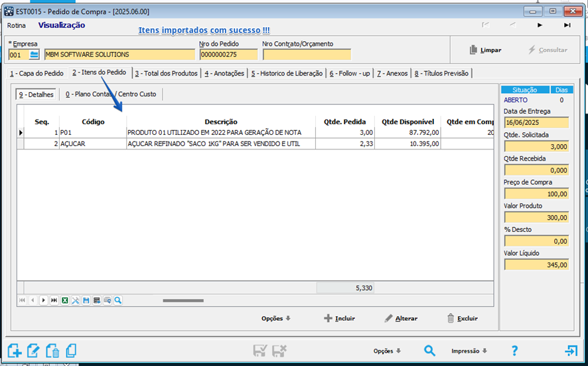Open the Impressão dropdown menu
Image resolution: width=588 pixels, height=366 pixels.
469,351
